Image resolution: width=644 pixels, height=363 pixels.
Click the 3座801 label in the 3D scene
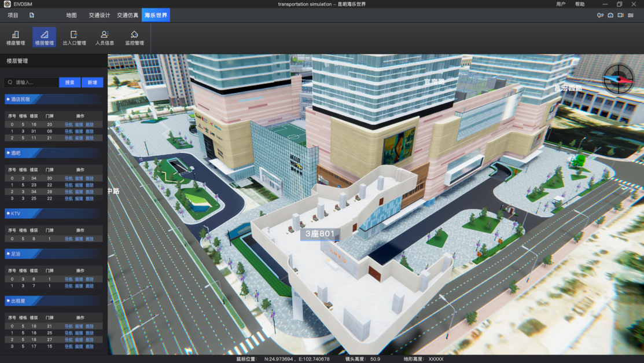(x=320, y=234)
